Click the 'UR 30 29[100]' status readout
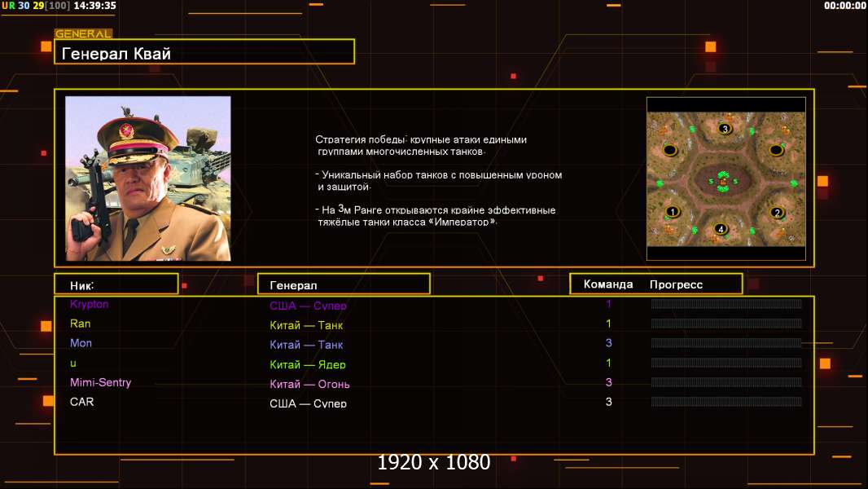This screenshot has width=868, height=489. click(x=36, y=6)
